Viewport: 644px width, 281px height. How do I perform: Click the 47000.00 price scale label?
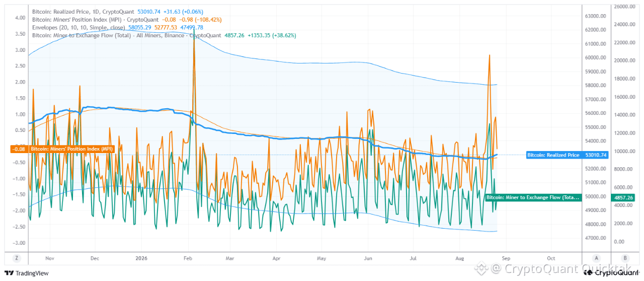[595, 238]
